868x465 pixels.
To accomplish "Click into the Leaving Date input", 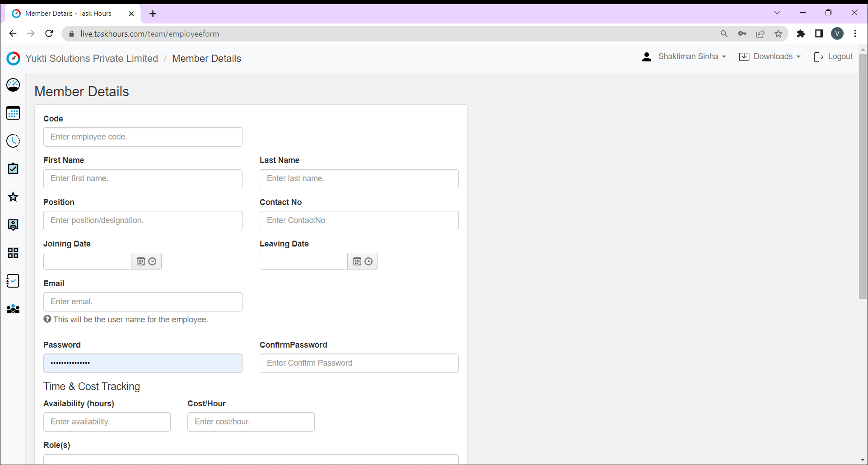I will (x=303, y=261).
